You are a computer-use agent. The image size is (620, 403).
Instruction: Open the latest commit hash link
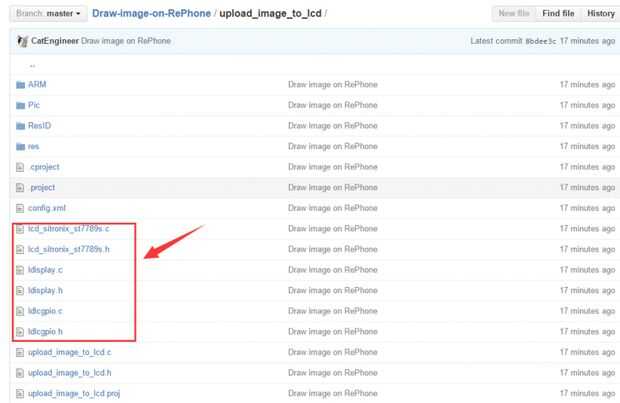[x=540, y=41]
